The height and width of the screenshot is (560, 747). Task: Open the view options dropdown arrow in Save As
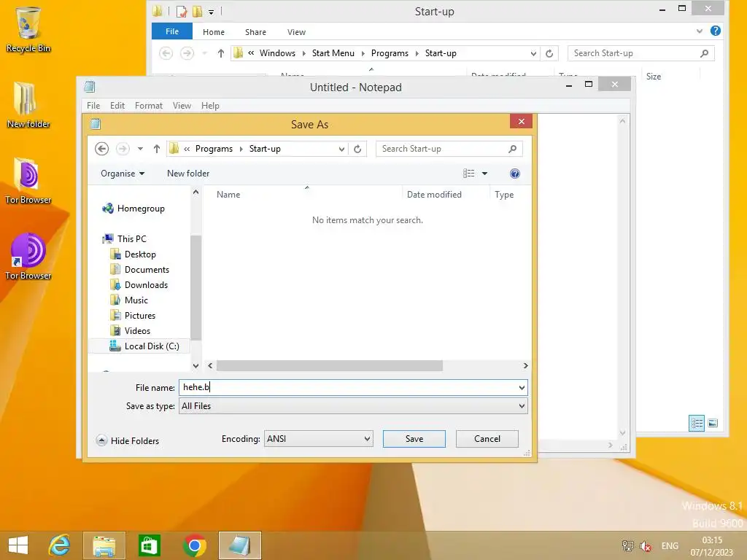click(x=484, y=174)
